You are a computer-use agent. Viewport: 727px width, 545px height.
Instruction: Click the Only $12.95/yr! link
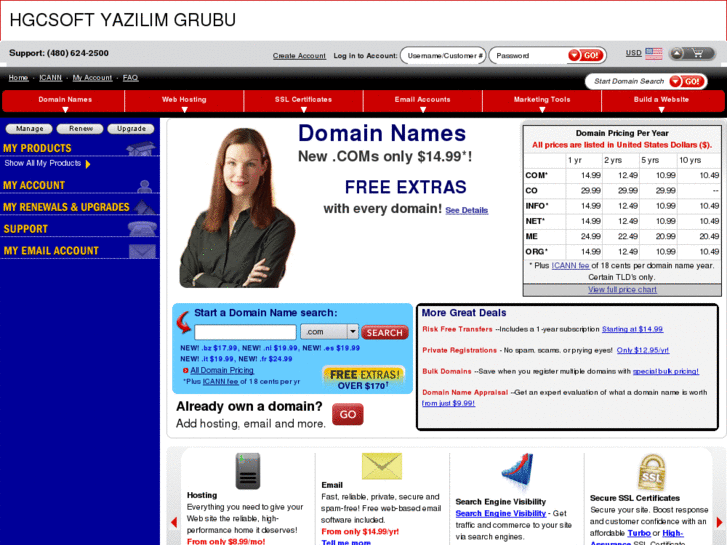[x=643, y=351]
